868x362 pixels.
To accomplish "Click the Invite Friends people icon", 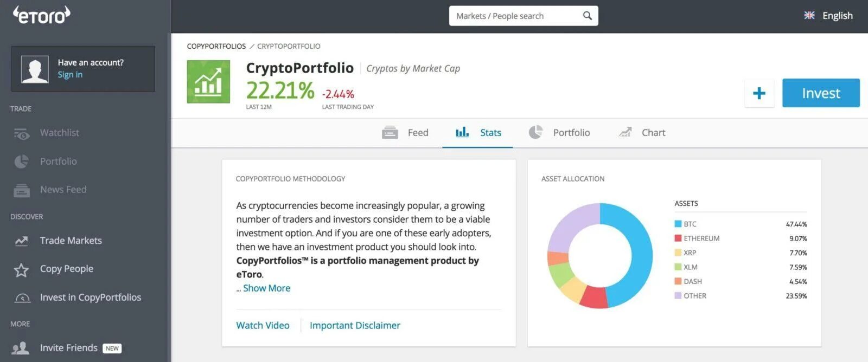I will coord(21,348).
